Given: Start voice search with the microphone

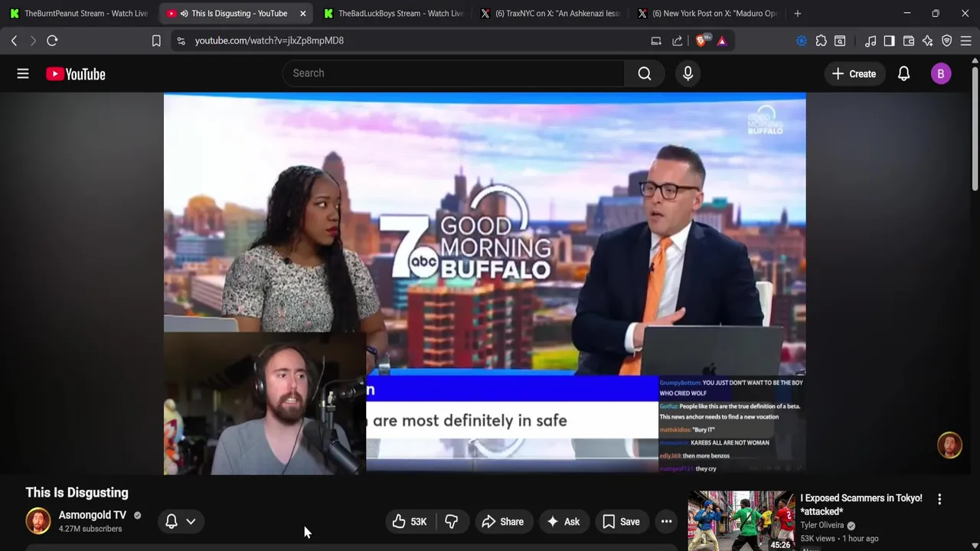Looking at the screenshot, I should coord(688,73).
